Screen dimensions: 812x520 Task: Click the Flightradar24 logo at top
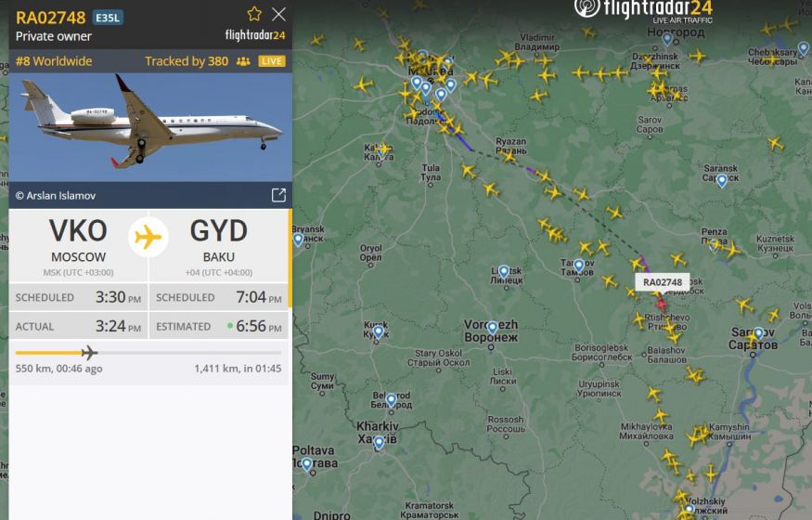click(644, 10)
